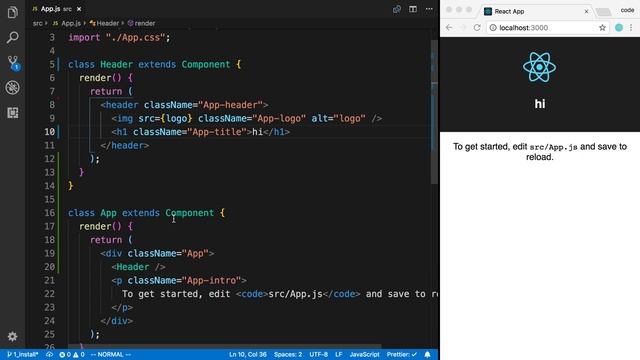The width and height of the screenshot is (640, 360).
Task: Click the React logo on the page
Action: click(x=540, y=67)
